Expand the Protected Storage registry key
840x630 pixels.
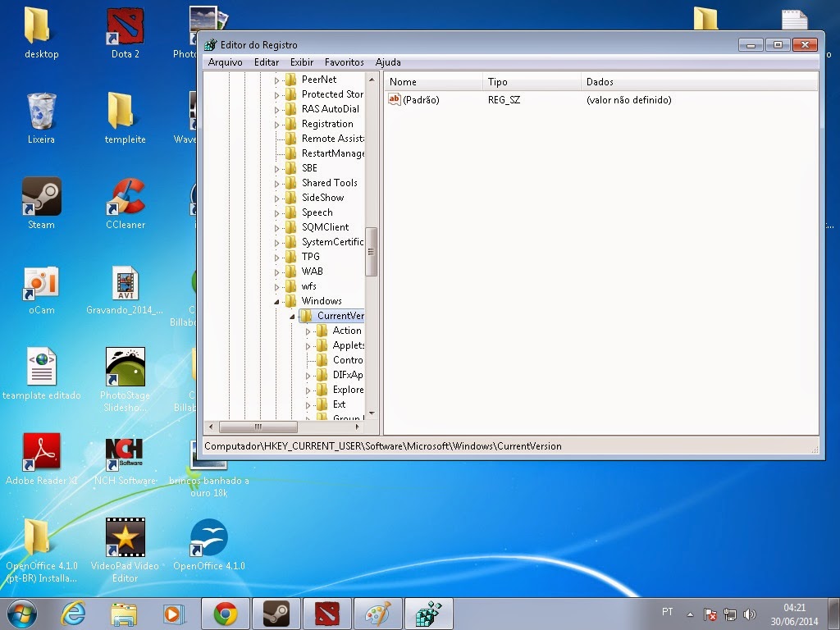pyautogui.click(x=277, y=95)
